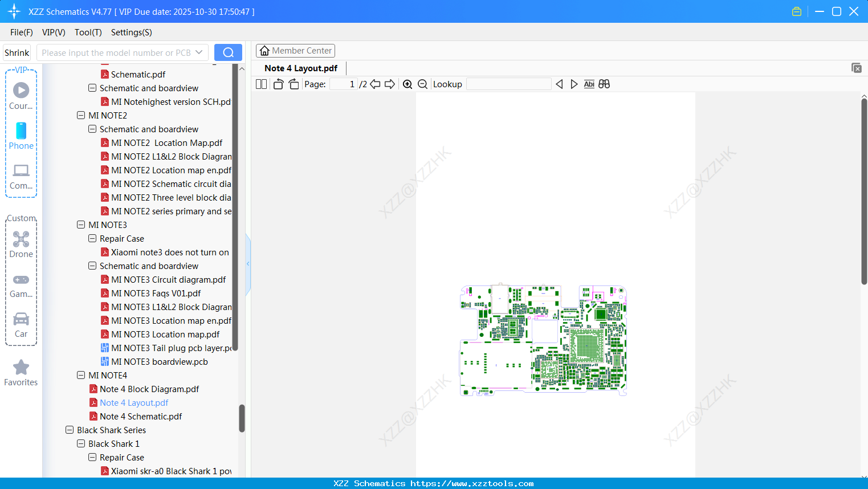Select Note 4 Layout.pdf in tree
The height and width of the screenshot is (489, 868).
(129, 402)
